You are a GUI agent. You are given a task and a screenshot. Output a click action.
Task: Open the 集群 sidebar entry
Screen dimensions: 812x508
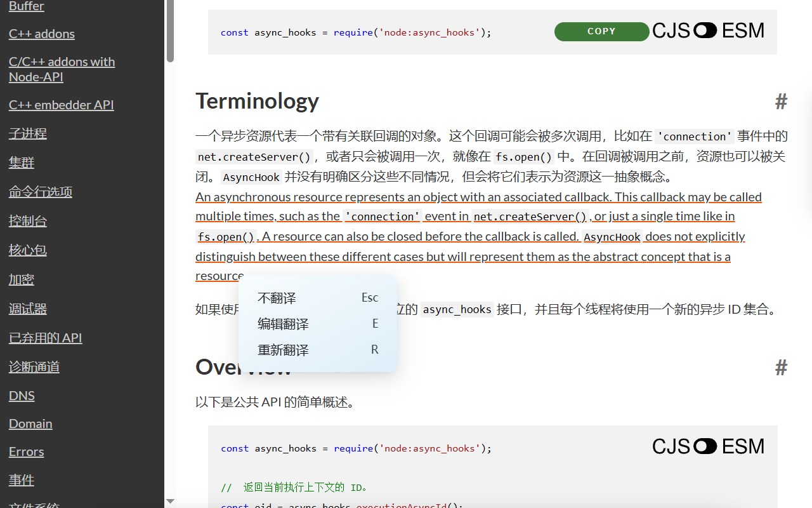[22, 163]
